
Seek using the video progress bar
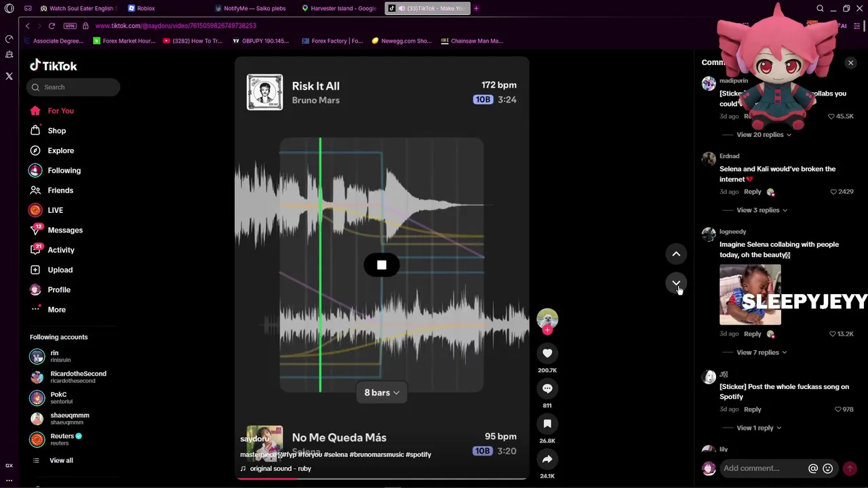(382, 479)
